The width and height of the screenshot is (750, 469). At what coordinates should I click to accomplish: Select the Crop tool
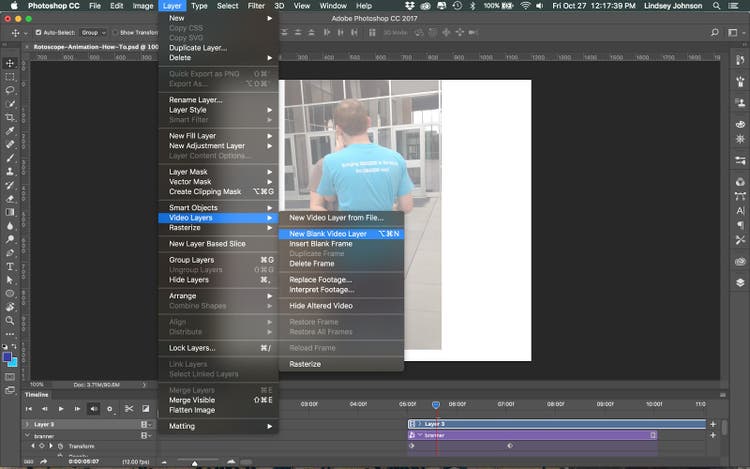[10, 118]
